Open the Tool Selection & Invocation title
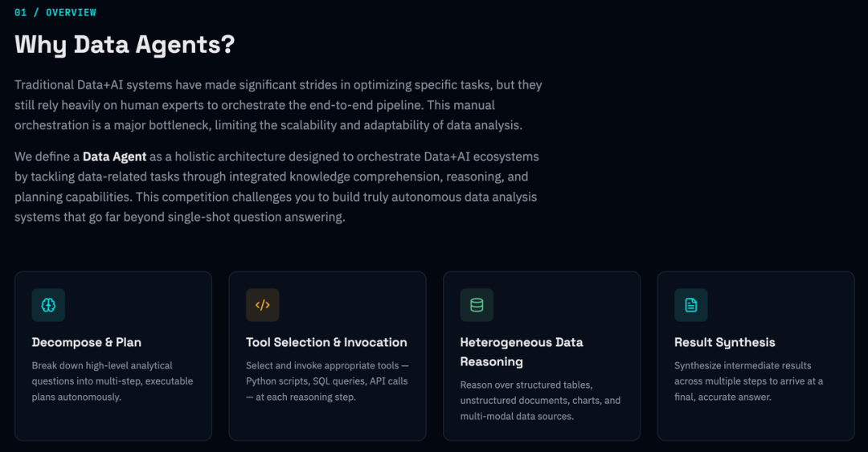This screenshot has width=868, height=452. 326,342
